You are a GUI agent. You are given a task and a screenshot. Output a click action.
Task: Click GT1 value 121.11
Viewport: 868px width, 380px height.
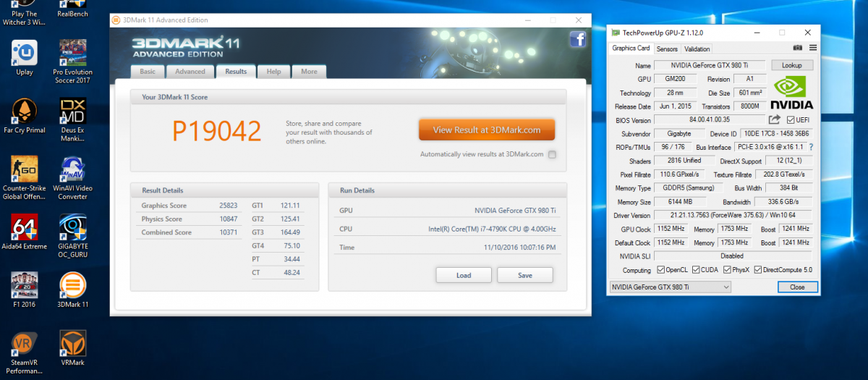[289, 206]
